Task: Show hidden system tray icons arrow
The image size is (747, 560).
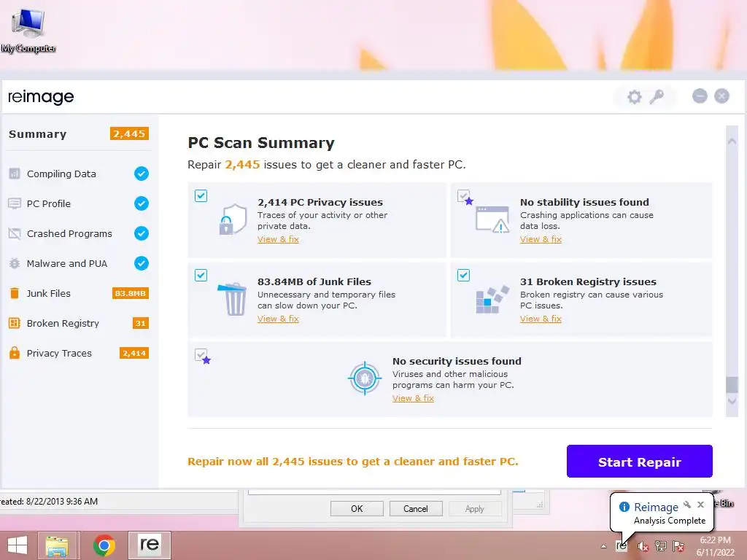Action: point(603,546)
